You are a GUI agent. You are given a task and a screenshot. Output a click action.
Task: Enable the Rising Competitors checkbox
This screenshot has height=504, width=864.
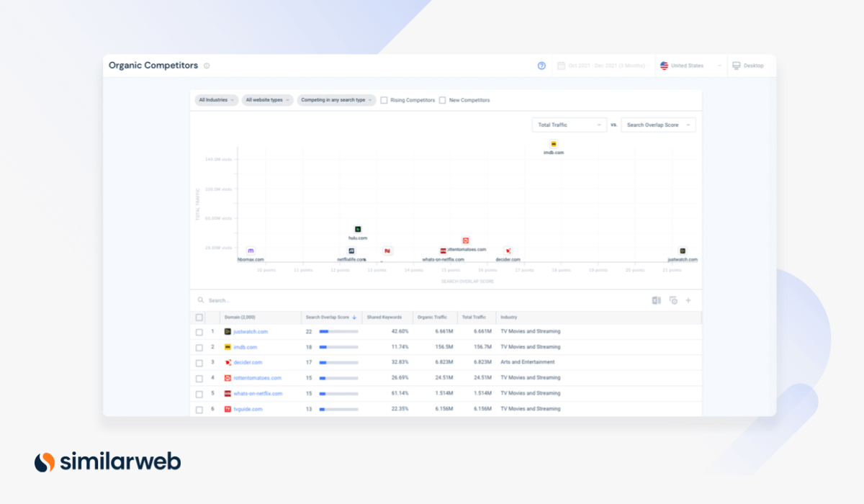pyautogui.click(x=384, y=100)
